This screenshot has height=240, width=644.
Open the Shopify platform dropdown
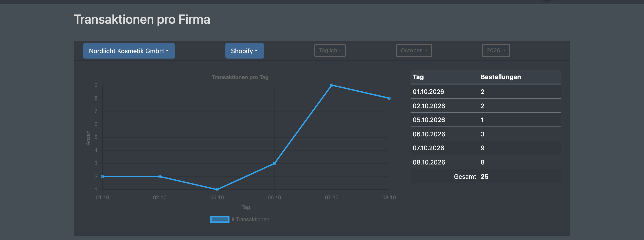pos(244,51)
